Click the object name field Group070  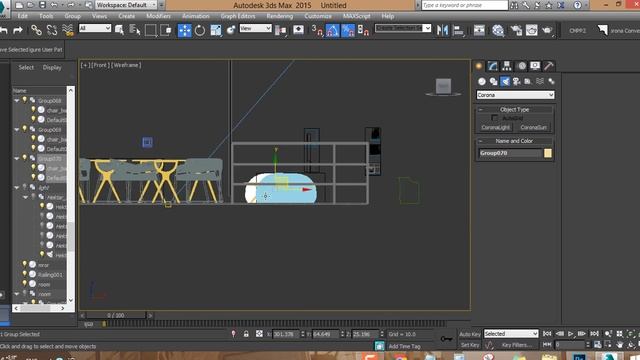tap(510, 153)
